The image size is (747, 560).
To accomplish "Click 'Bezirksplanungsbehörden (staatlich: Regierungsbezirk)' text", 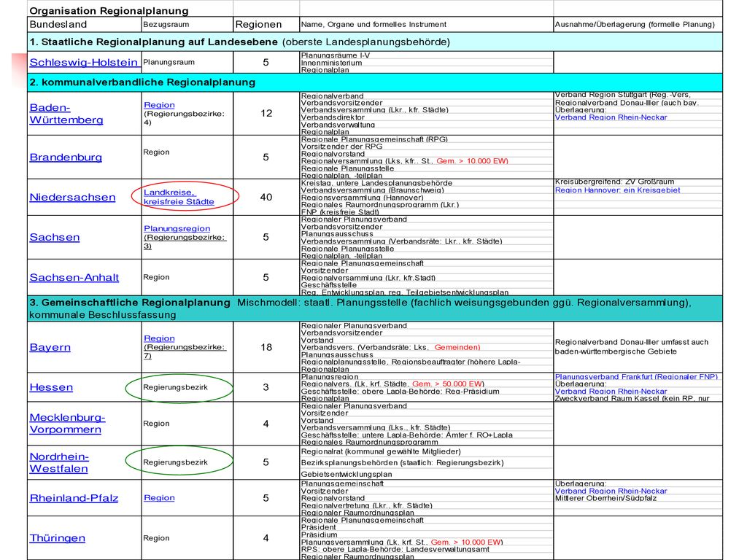I will pyautogui.click(x=402, y=462).
